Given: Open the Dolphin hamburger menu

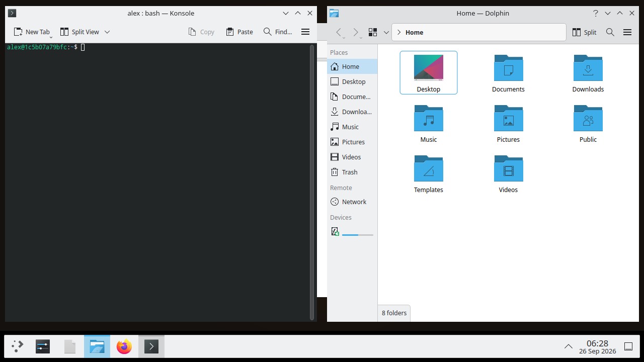Looking at the screenshot, I should [627, 32].
